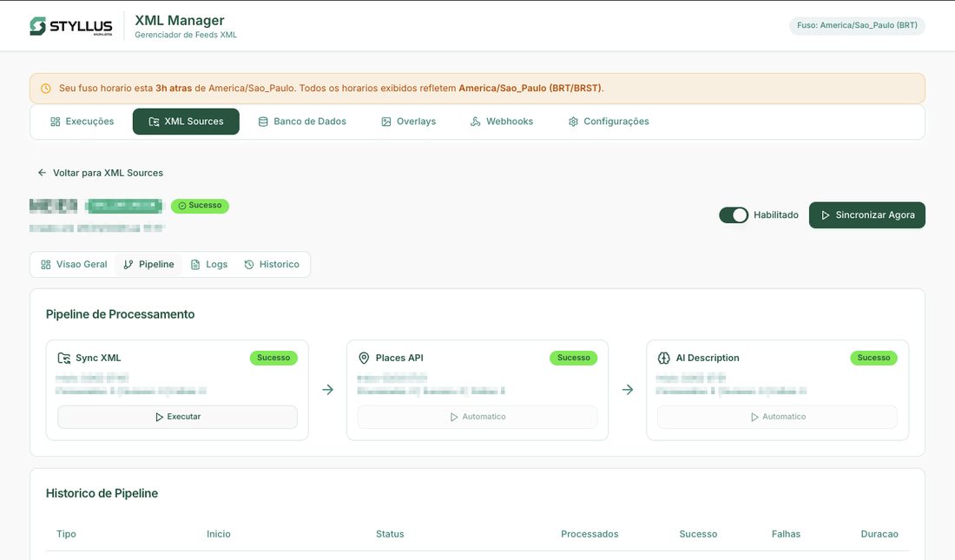Switch to the Logs tab
The height and width of the screenshot is (560, 955).
coord(209,263)
